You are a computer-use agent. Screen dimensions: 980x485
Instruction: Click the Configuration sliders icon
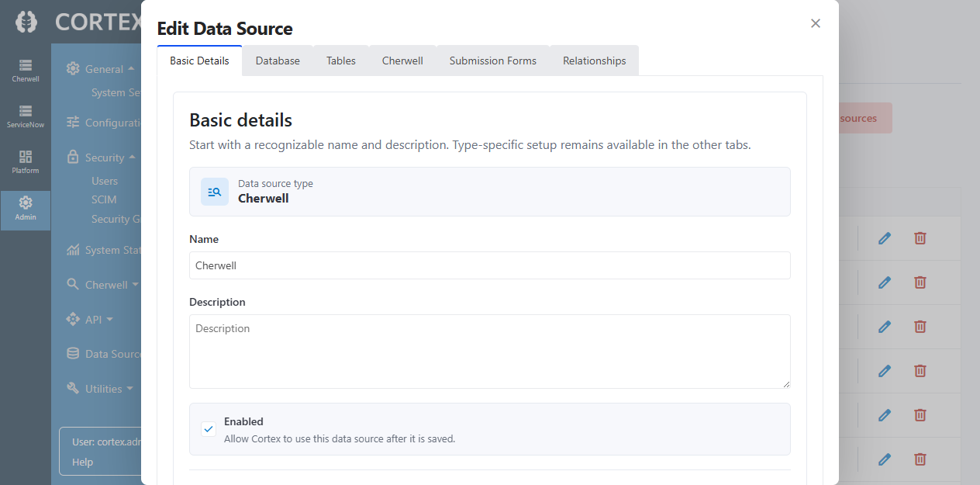pos(73,122)
